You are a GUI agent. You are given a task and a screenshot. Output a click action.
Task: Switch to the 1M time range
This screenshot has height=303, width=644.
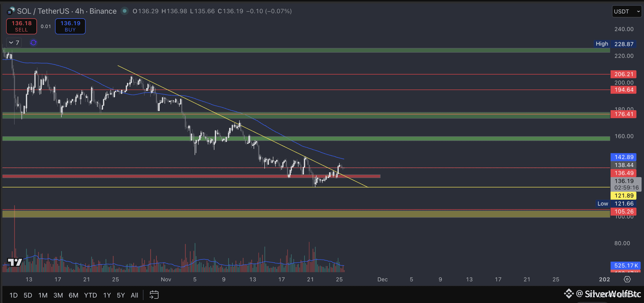43,295
